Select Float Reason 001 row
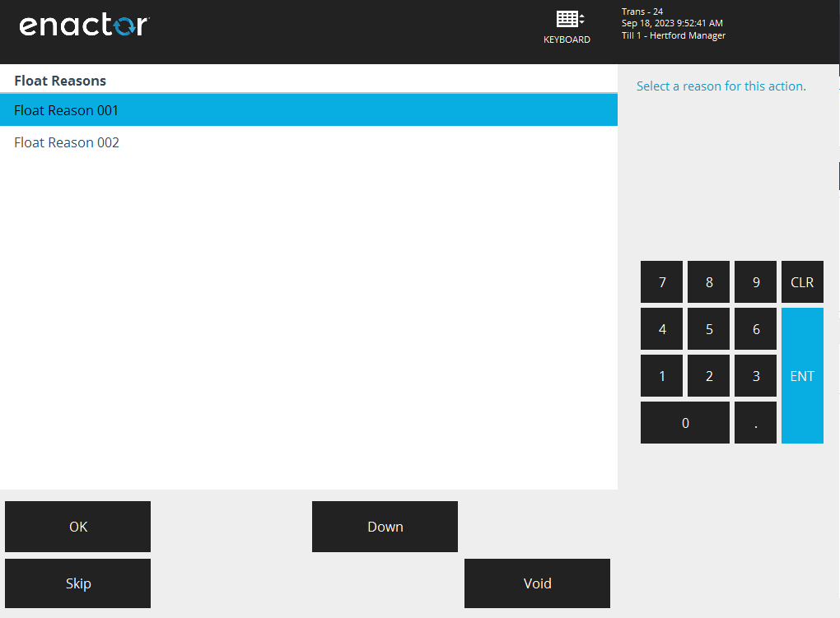The height and width of the screenshot is (618, 840). tap(309, 110)
